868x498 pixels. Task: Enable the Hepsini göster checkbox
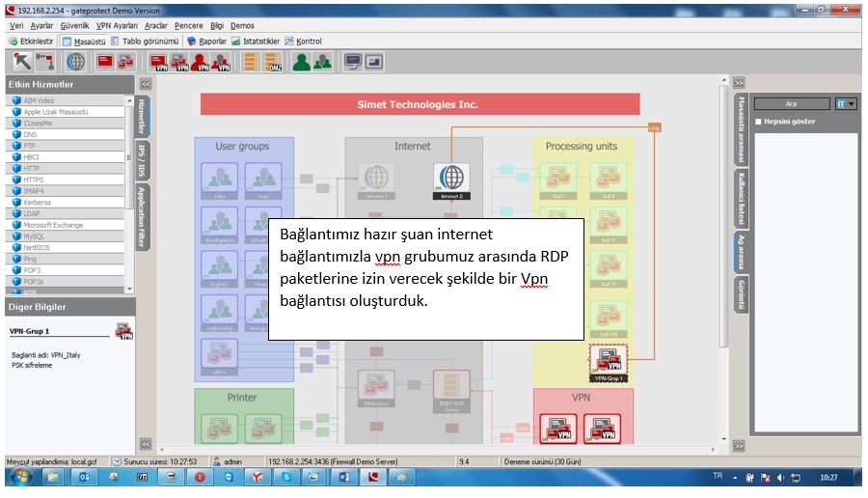[758, 122]
